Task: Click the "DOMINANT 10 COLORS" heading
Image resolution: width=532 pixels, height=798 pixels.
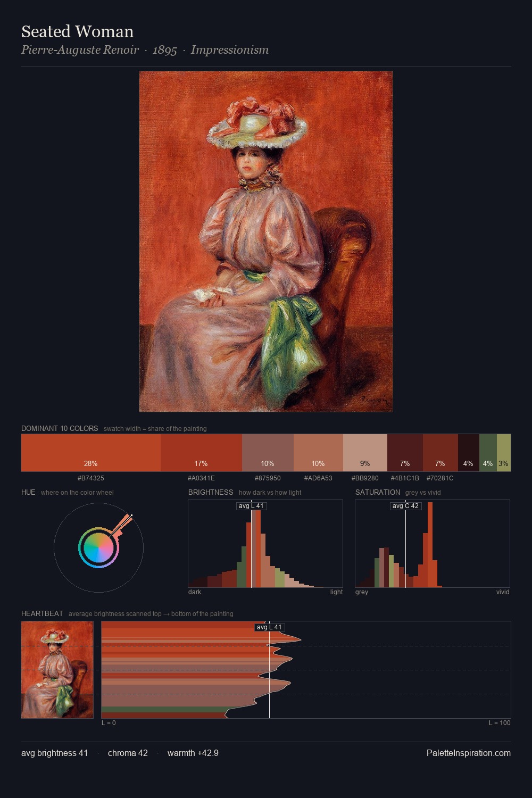Action: pos(60,428)
